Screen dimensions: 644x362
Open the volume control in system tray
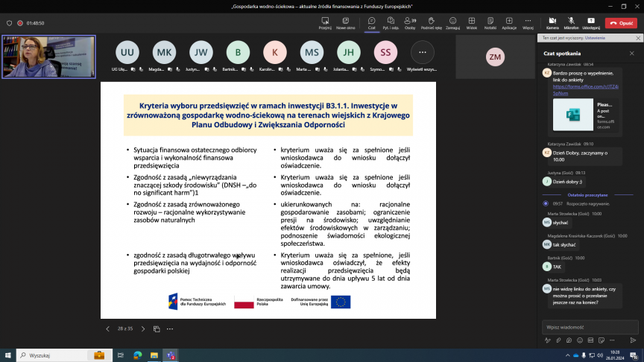click(599, 355)
